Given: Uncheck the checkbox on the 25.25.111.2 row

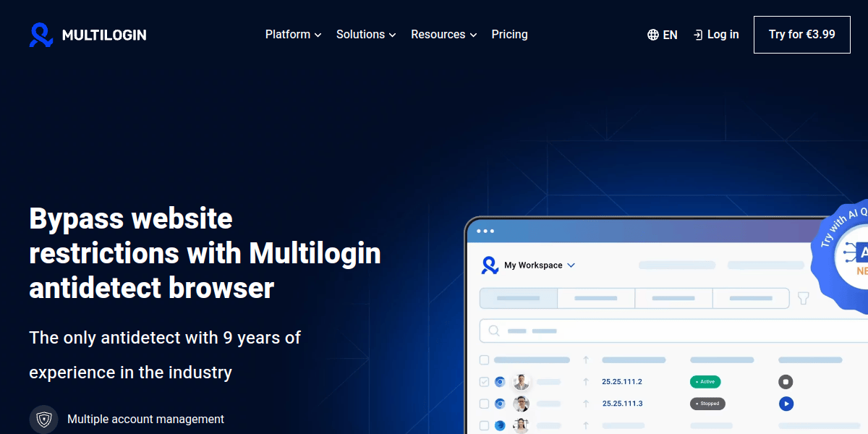Looking at the screenshot, I should click(x=485, y=382).
